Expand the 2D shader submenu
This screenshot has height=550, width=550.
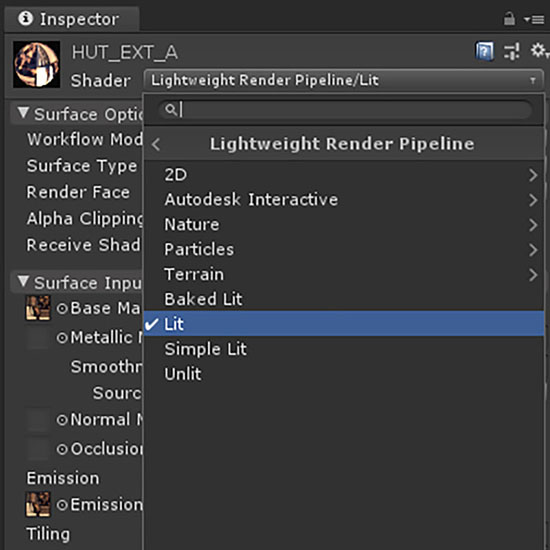point(344,175)
